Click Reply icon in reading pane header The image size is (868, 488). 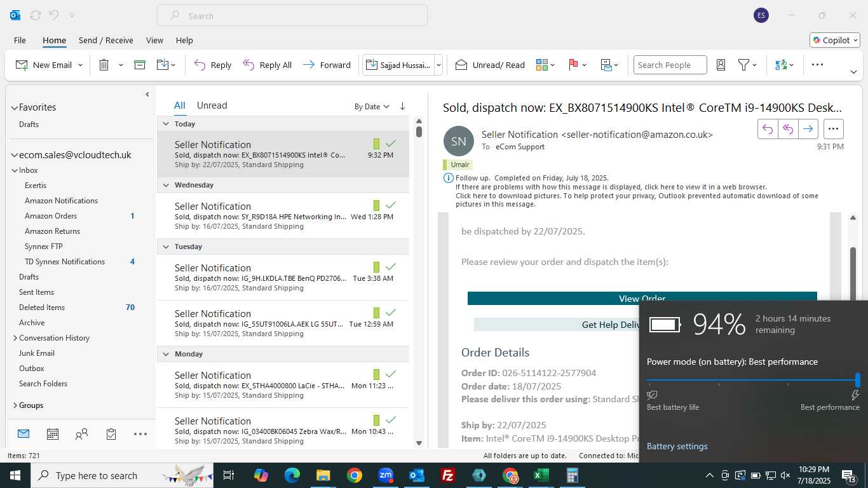coord(768,129)
